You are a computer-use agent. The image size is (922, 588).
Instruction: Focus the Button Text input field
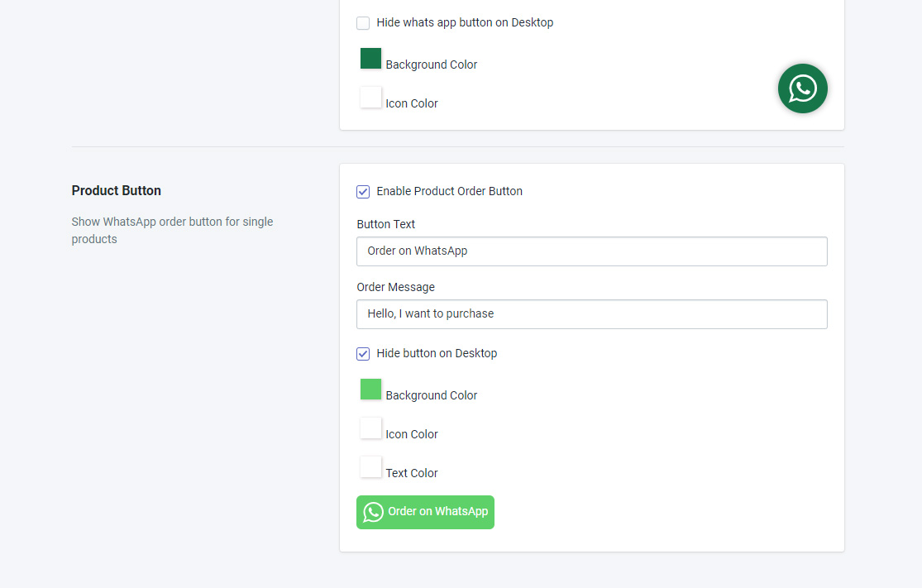[x=591, y=251]
